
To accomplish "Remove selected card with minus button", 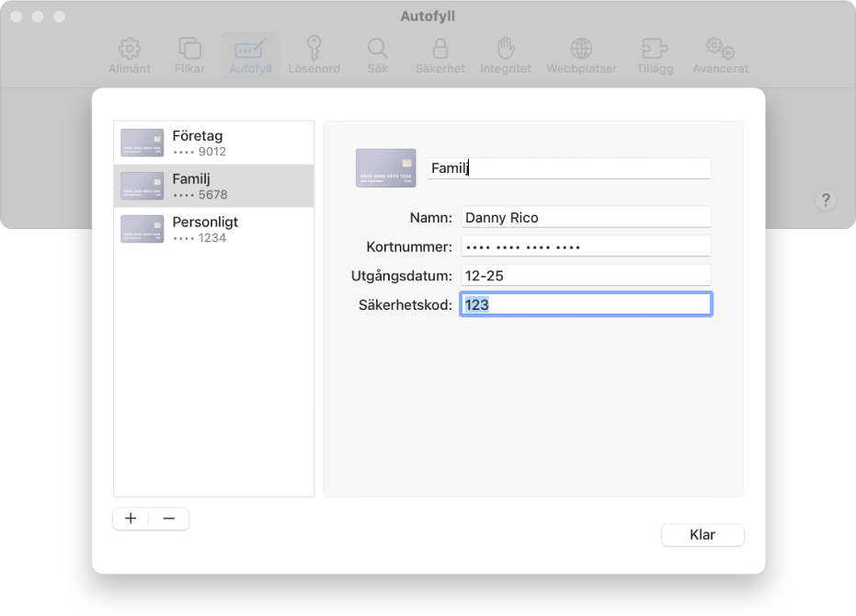I will [x=169, y=519].
